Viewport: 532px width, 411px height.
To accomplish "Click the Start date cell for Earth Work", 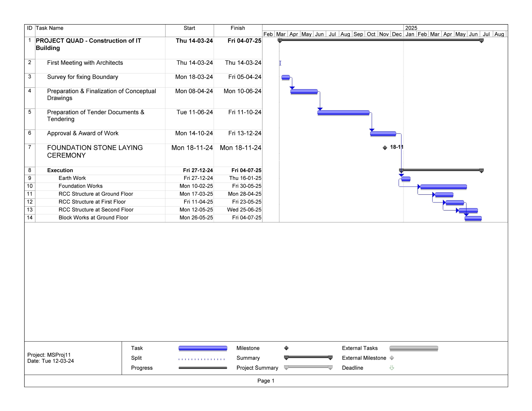I will 198,178.
